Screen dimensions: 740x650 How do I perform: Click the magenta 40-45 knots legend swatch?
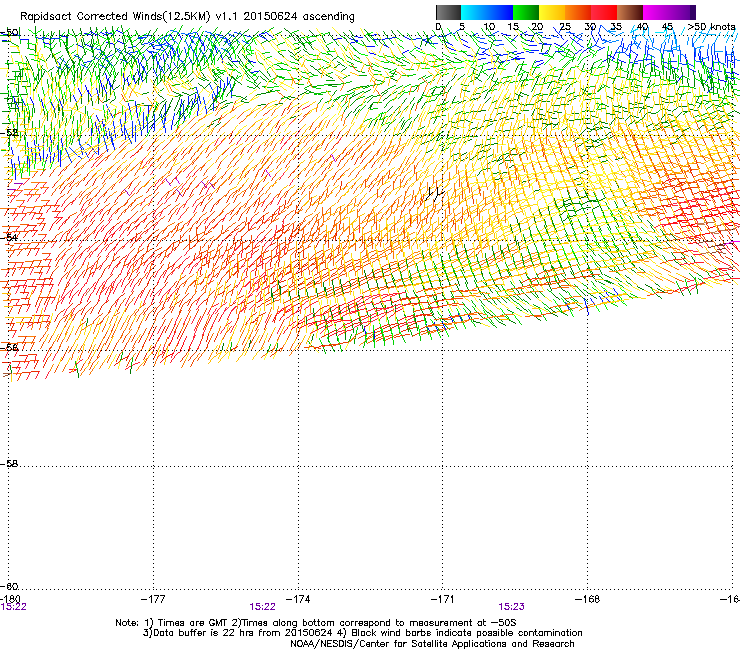656,12
